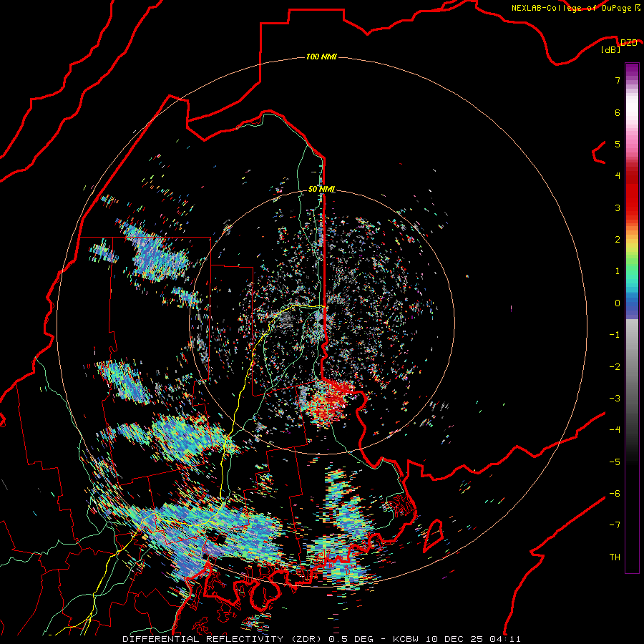This screenshot has width=644, height=644.
Task: Click the -1 dB scale value
Action: (x=615, y=335)
